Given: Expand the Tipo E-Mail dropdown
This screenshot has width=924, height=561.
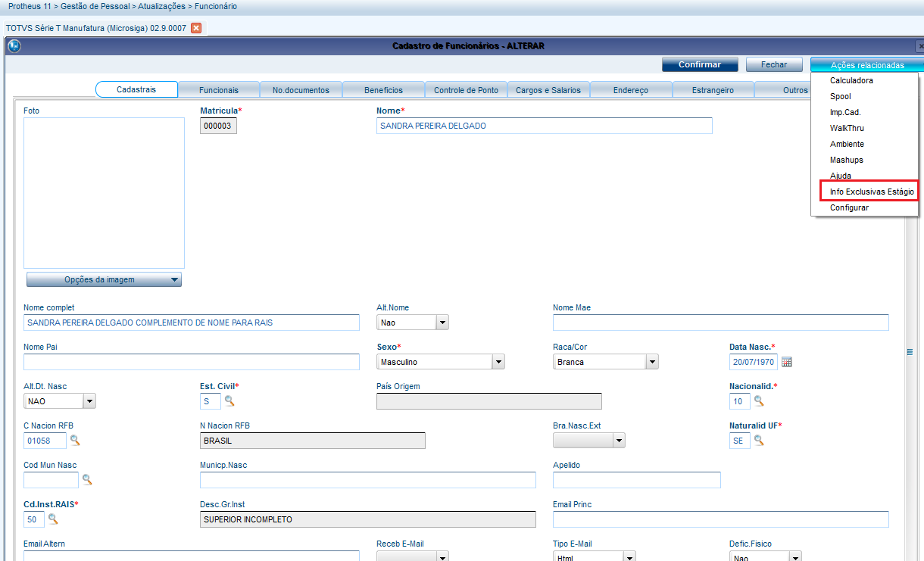Looking at the screenshot, I should (x=629, y=556).
